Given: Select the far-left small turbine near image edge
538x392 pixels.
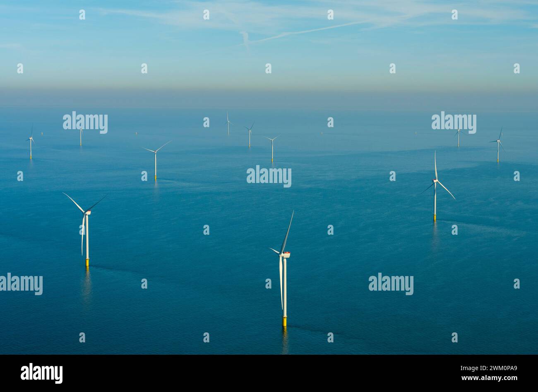Looking at the screenshot, I should pos(31,142).
